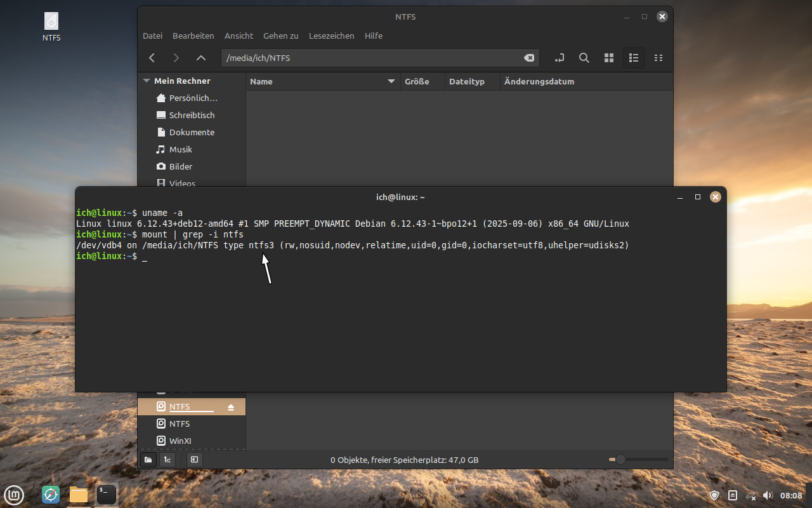Clear the location bar path text
The height and width of the screenshot is (508, 812).
pos(529,58)
